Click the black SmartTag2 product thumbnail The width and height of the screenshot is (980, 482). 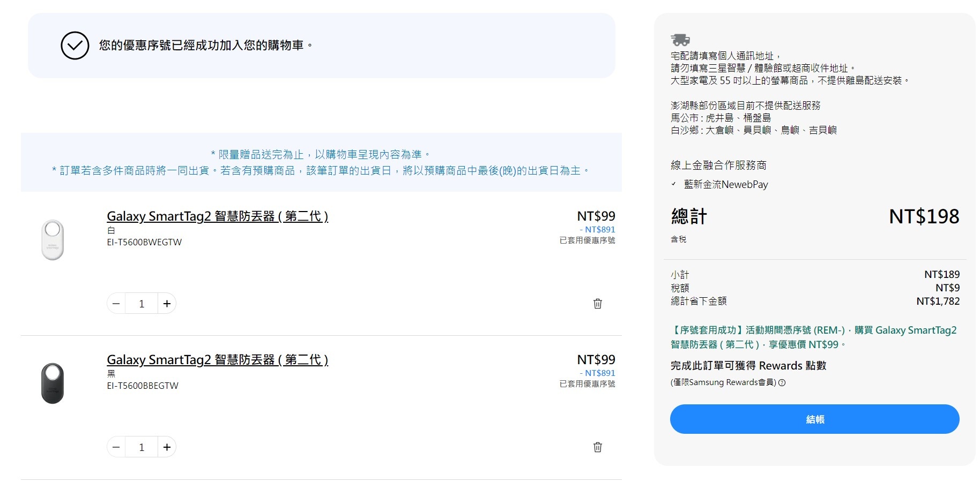coord(53,383)
